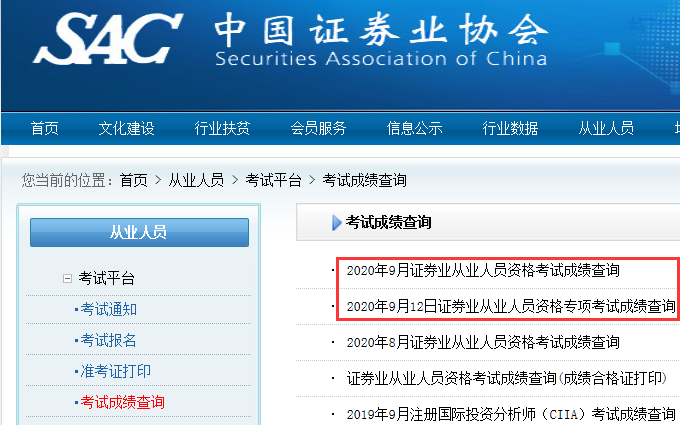Go to 会员服务 in the navigation bar
This screenshot has height=425, width=680.
point(318,128)
